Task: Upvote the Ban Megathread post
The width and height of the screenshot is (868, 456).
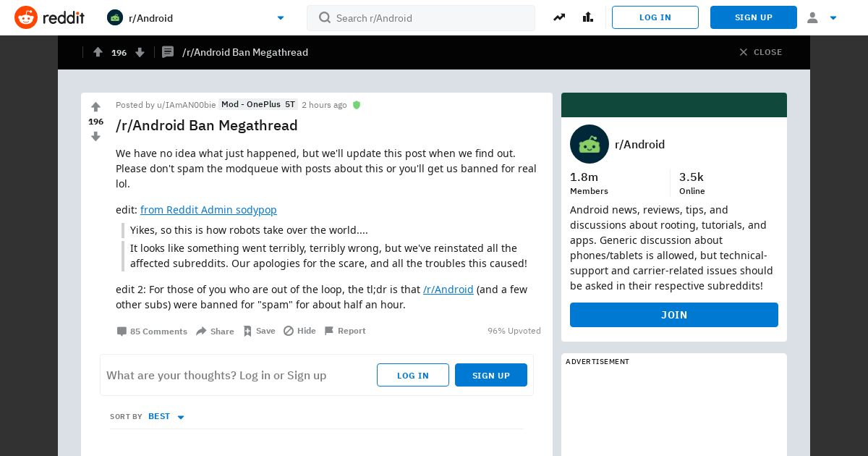Action: (95, 107)
